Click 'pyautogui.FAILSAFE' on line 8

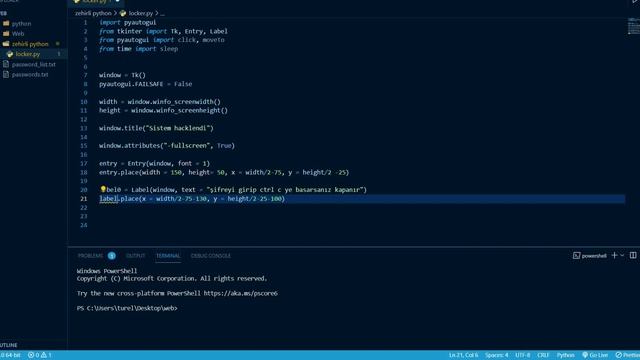tap(131, 84)
